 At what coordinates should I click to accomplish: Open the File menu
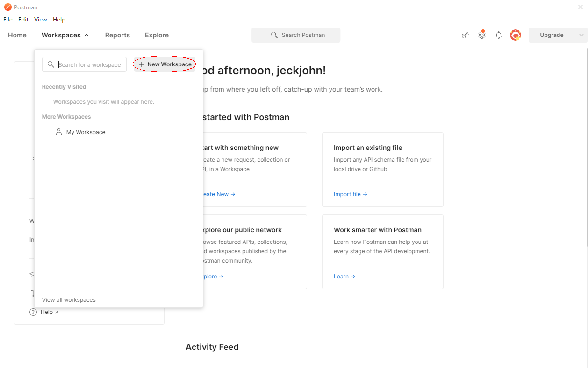(8, 20)
